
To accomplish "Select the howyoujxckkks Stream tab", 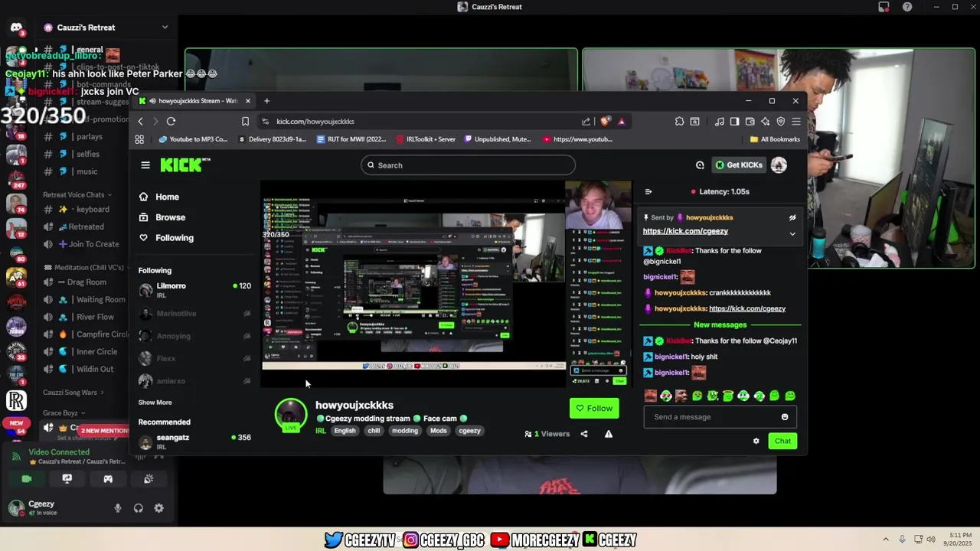I will click(195, 101).
